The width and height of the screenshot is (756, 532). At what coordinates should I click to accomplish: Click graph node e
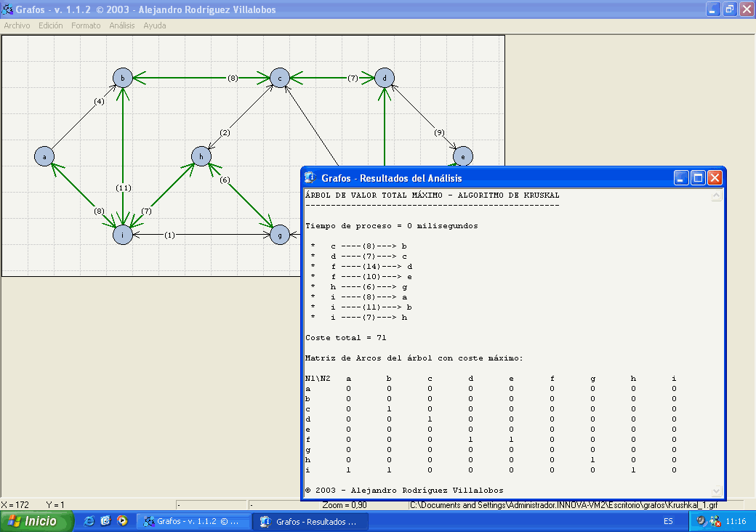[x=462, y=156]
